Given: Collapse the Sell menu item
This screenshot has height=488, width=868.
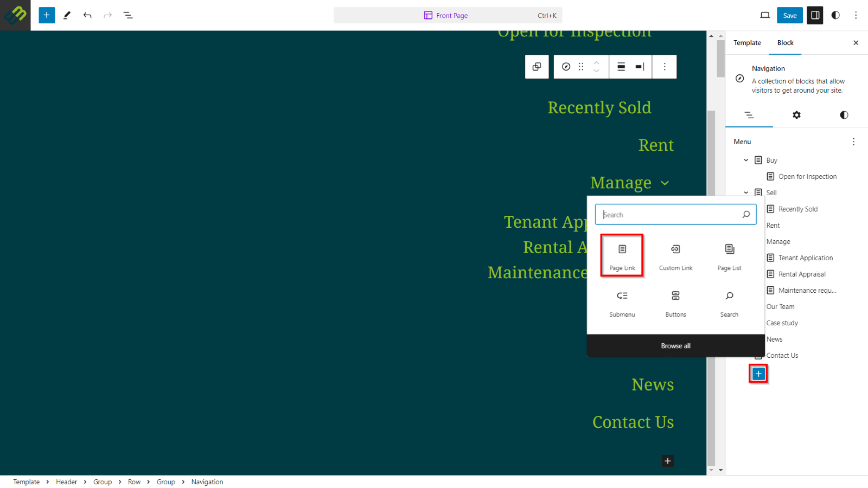Looking at the screenshot, I should (746, 192).
